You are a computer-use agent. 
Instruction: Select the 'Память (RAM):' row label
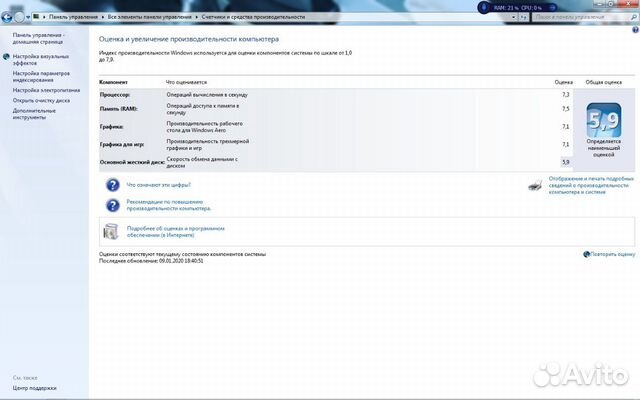118,109
